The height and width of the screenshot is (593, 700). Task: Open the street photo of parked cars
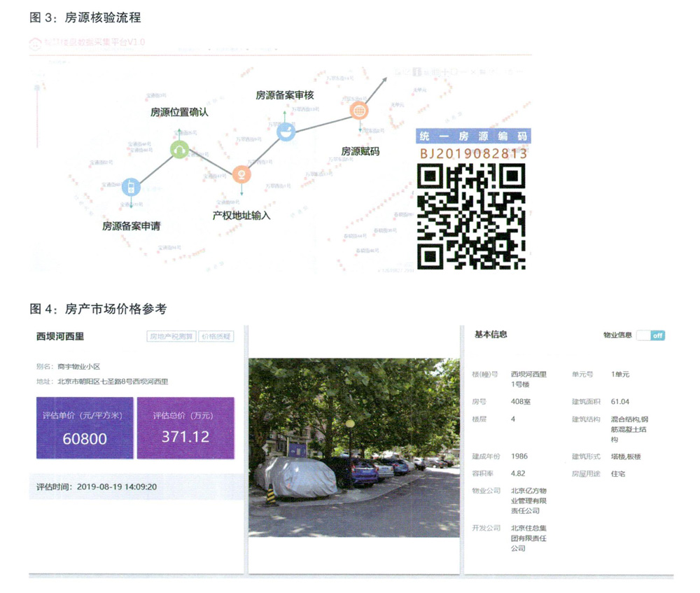pos(354,447)
